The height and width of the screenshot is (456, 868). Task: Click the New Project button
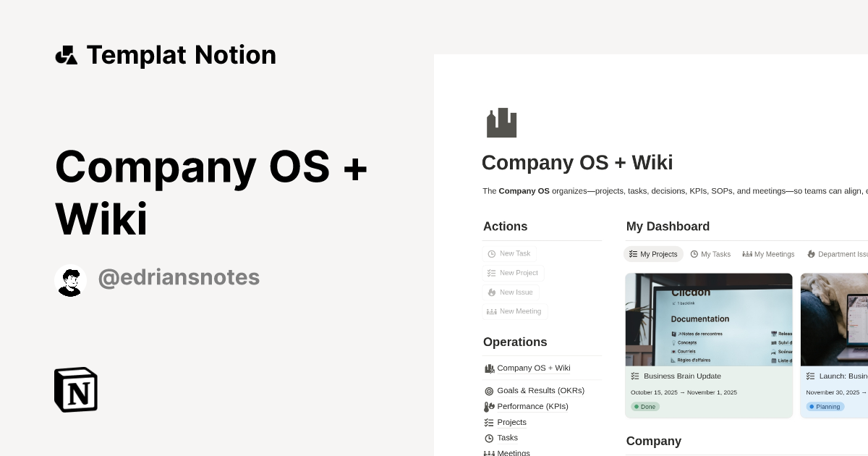coord(513,273)
